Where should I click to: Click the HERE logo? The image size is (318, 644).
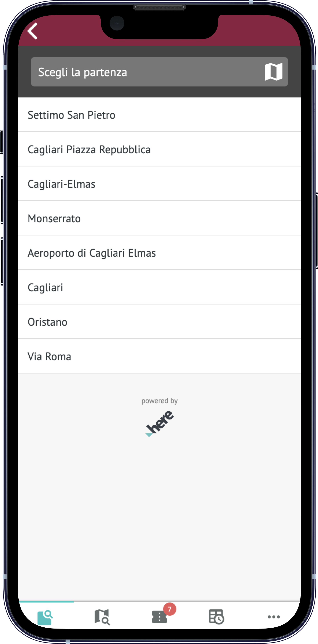coord(160,423)
